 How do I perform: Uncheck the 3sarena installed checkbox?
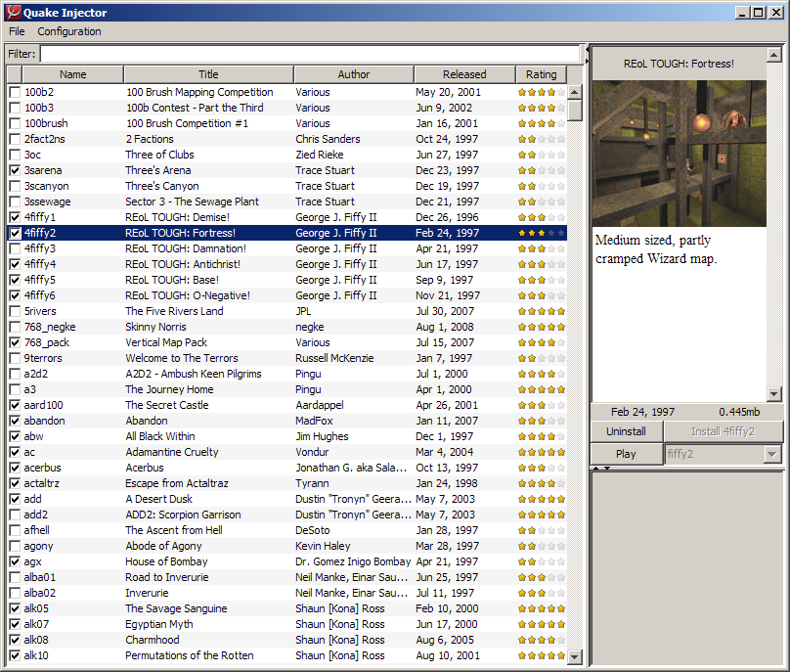(x=14, y=170)
